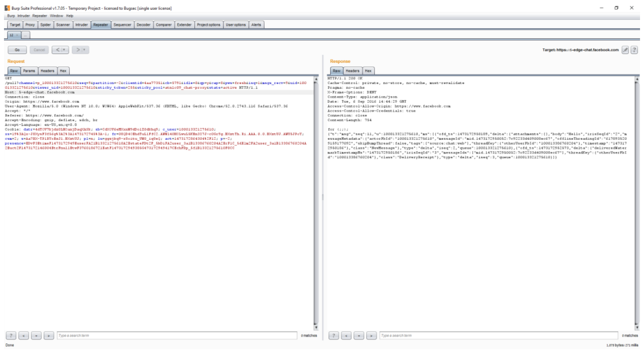Click the Request search help question mark icon

11,336
